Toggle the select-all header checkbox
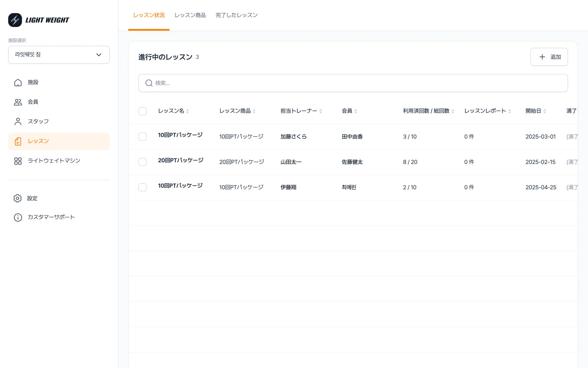588x368 pixels. [x=143, y=111]
